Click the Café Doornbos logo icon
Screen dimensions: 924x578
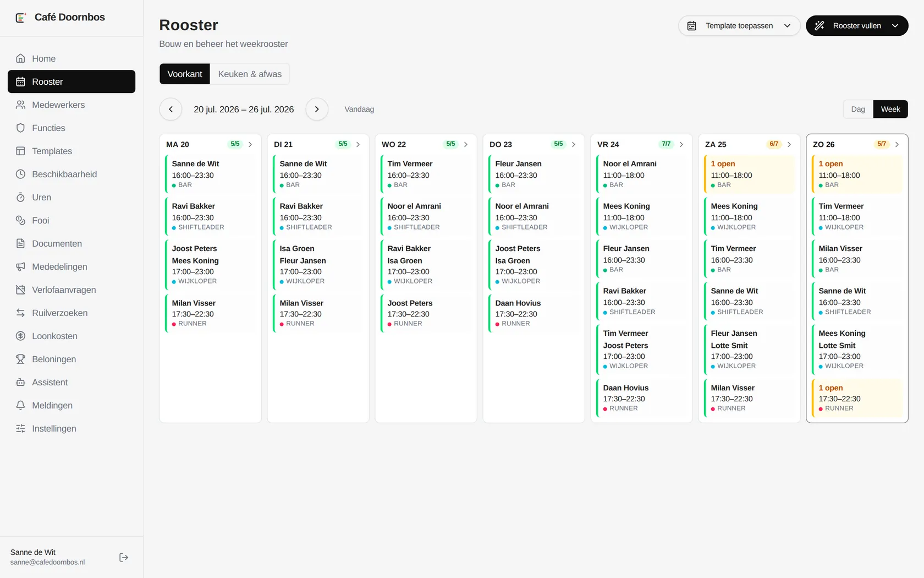pos(20,18)
